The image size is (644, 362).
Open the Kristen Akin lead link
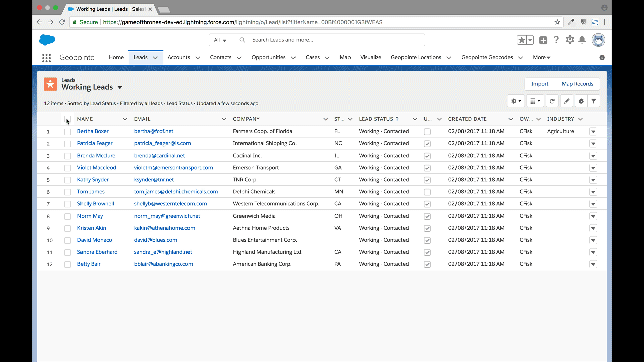[92, 228]
